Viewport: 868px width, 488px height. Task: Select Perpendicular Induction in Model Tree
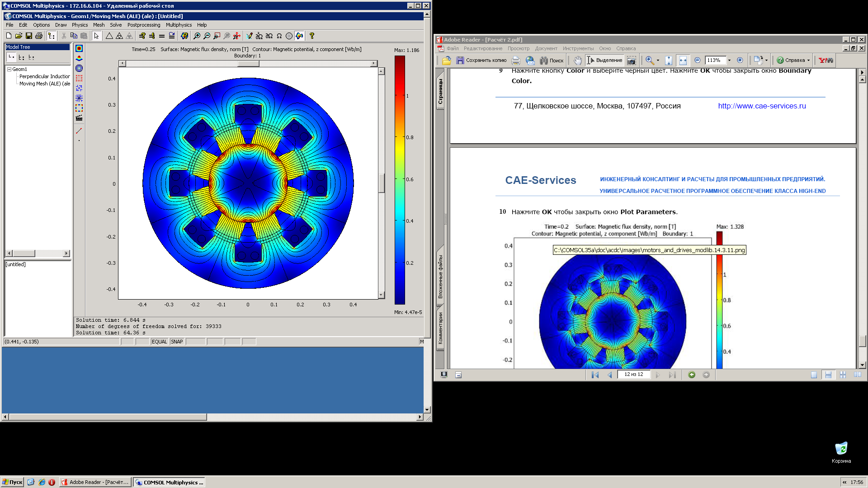[x=44, y=76]
